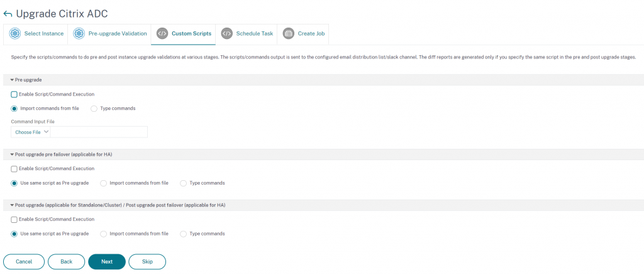Enable Script/Command Execution under Pre upgrade
The height and width of the screenshot is (275, 644).
pos(14,95)
